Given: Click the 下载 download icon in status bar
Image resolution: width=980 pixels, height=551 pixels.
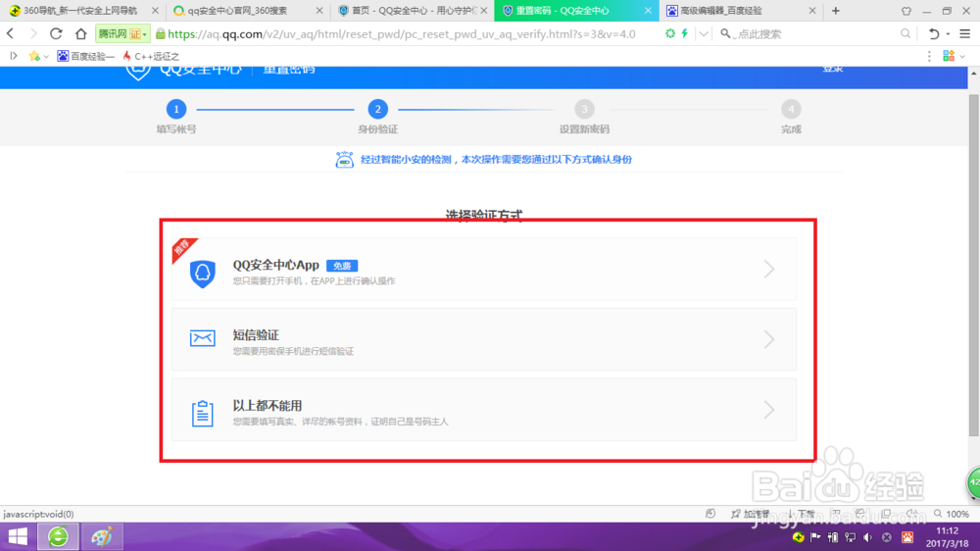Looking at the screenshot, I should (x=791, y=514).
